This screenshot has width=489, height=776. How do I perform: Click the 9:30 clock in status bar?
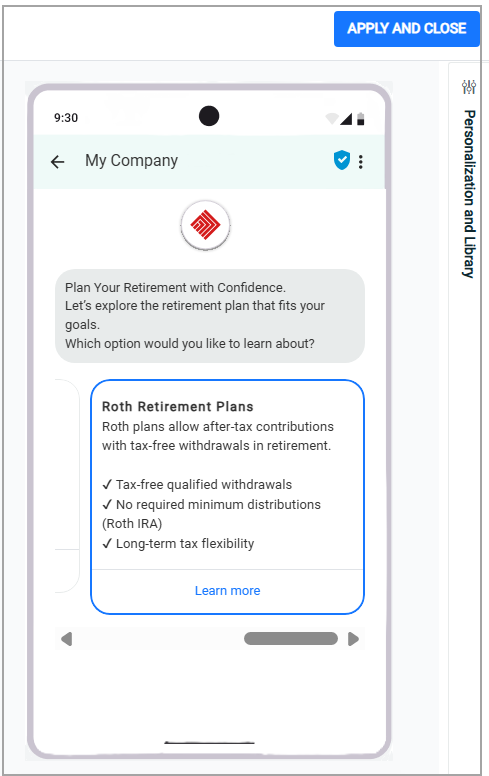[66, 118]
